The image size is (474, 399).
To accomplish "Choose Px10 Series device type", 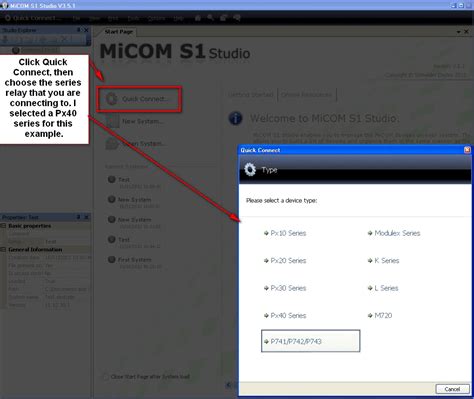I will coord(285,233).
